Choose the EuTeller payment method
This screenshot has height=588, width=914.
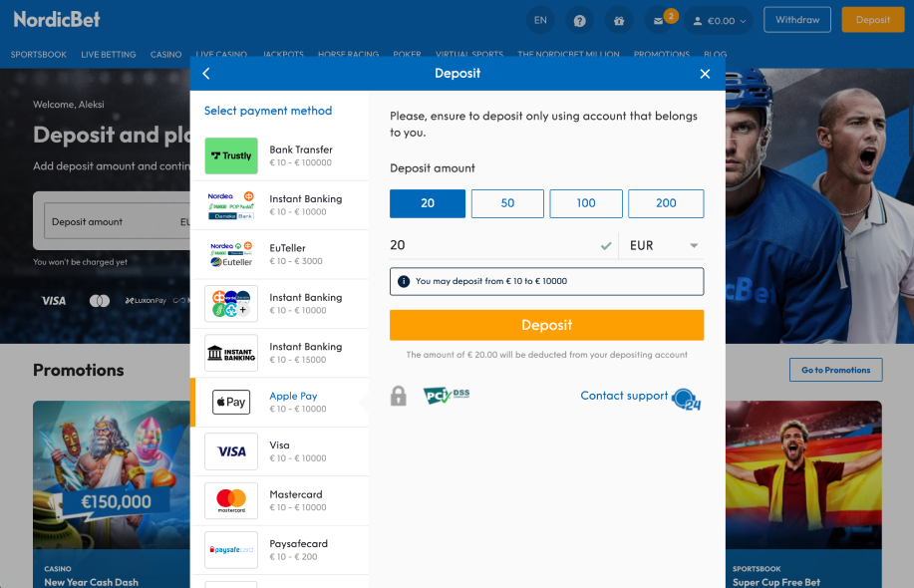284,254
